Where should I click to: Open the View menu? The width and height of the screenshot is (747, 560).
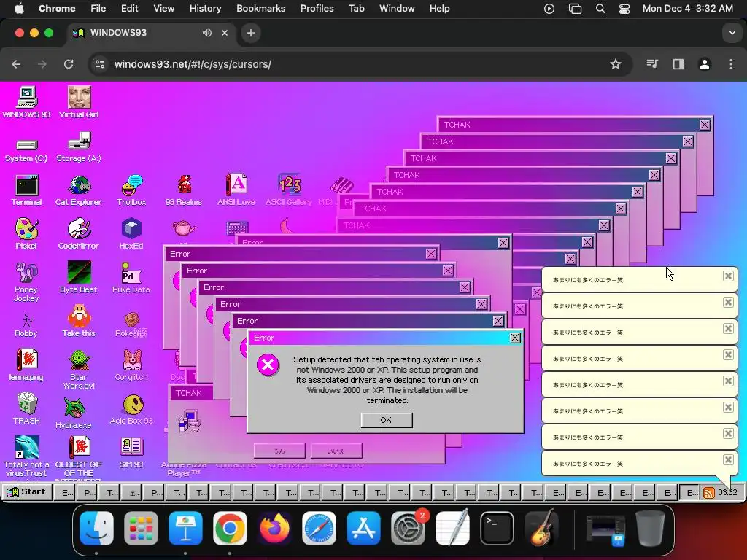click(163, 9)
